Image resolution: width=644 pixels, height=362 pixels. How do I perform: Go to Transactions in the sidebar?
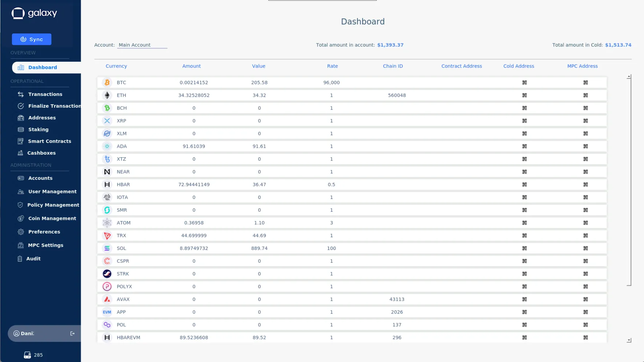[x=45, y=94]
